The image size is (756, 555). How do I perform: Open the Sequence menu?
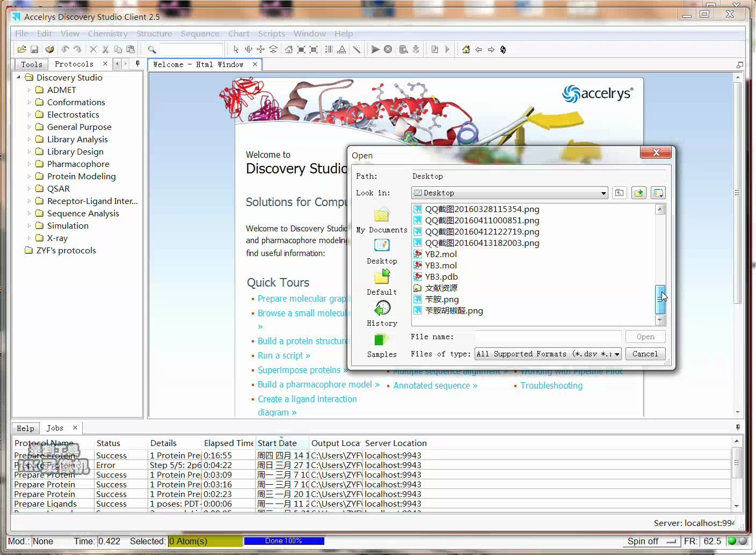pyautogui.click(x=200, y=33)
